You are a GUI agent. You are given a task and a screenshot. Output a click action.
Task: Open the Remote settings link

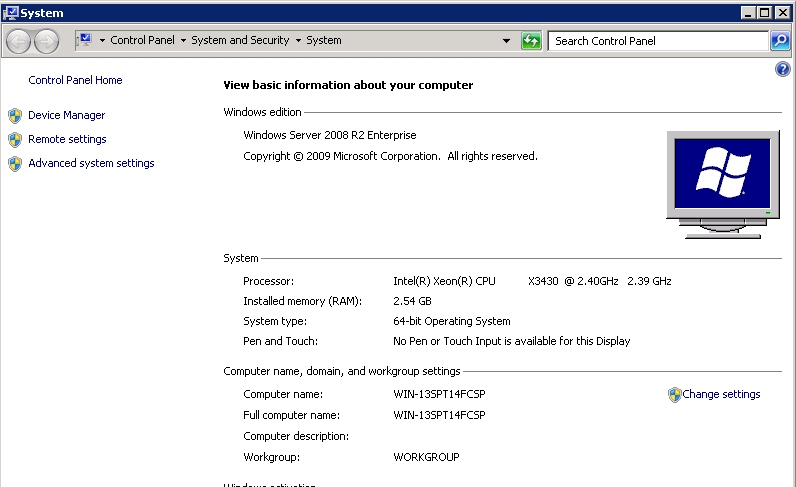pos(67,140)
